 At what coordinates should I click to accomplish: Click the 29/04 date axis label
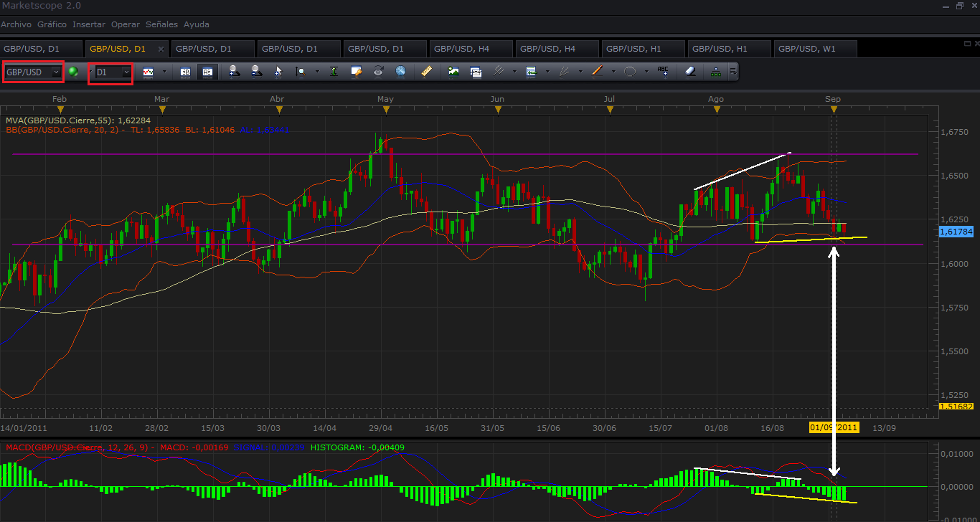click(x=380, y=427)
